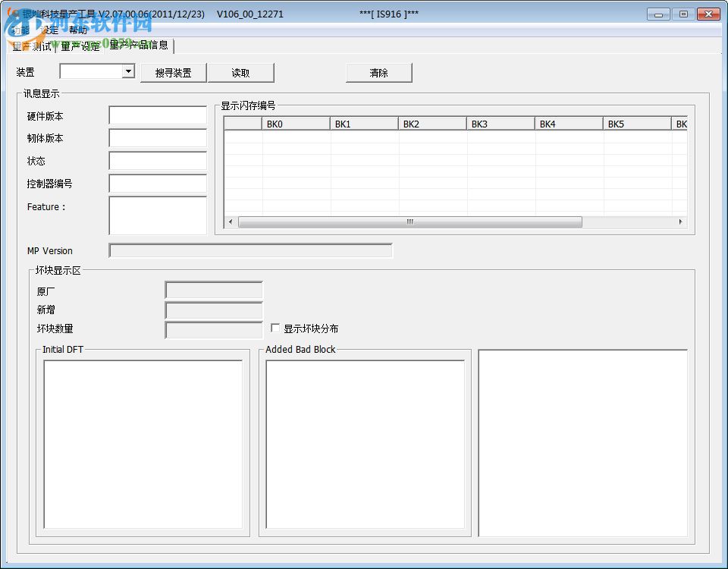The image size is (728, 569).
Task: Click the Feature text box
Action: [x=158, y=215]
